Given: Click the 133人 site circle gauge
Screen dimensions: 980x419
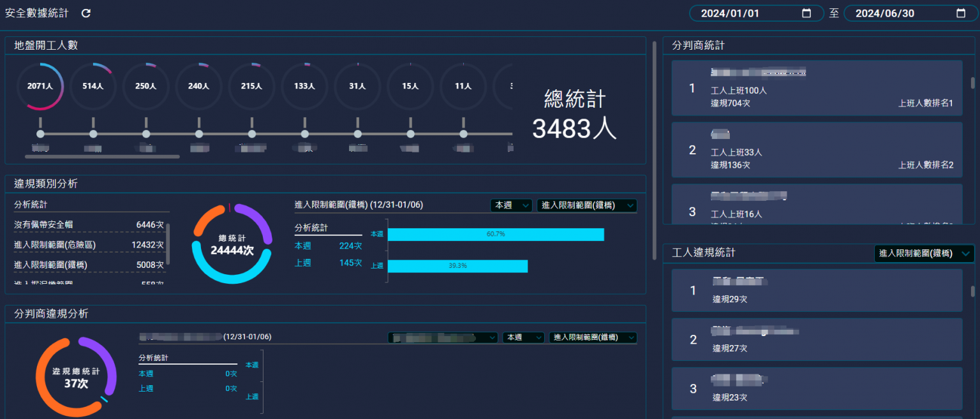Looking at the screenshot, I should [x=305, y=86].
